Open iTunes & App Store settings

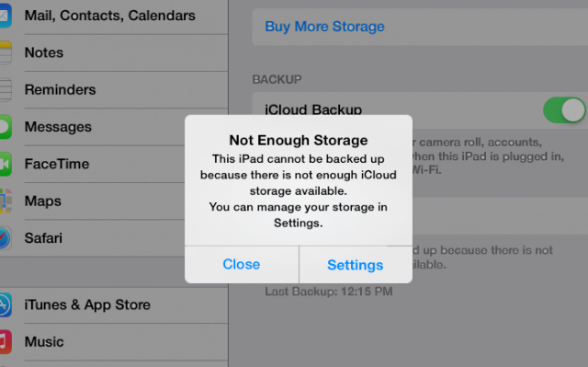tap(114, 305)
